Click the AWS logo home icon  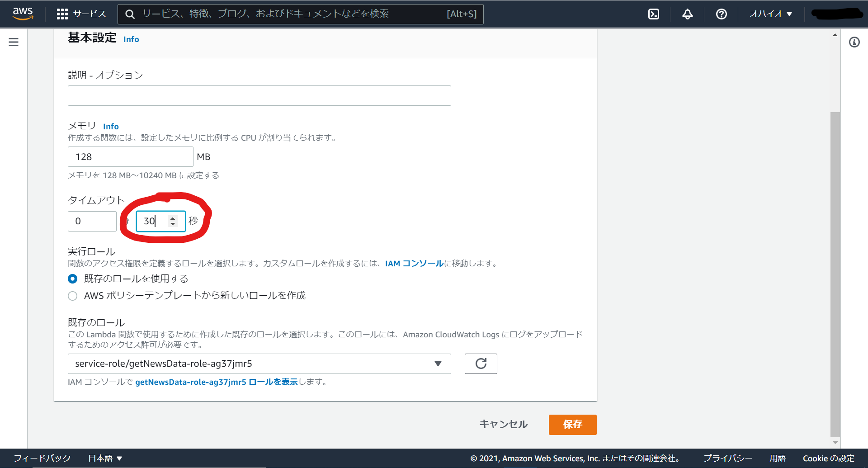pos(23,14)
